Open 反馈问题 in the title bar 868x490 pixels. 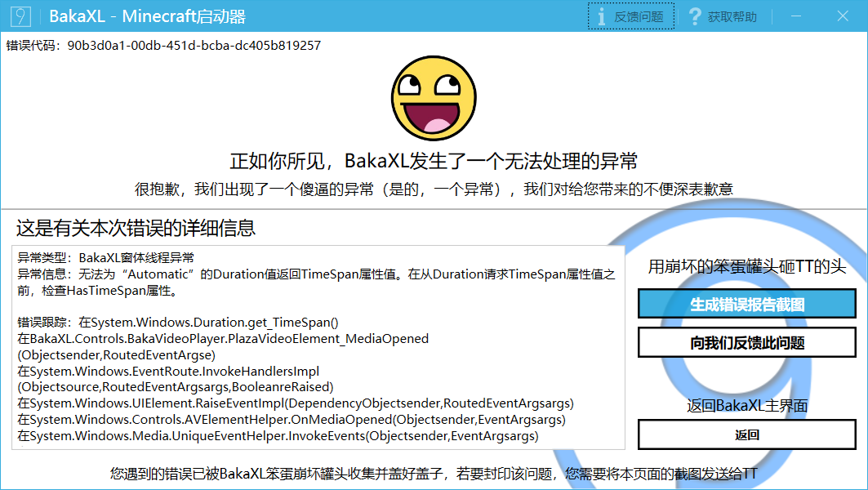tap(631, 16)
